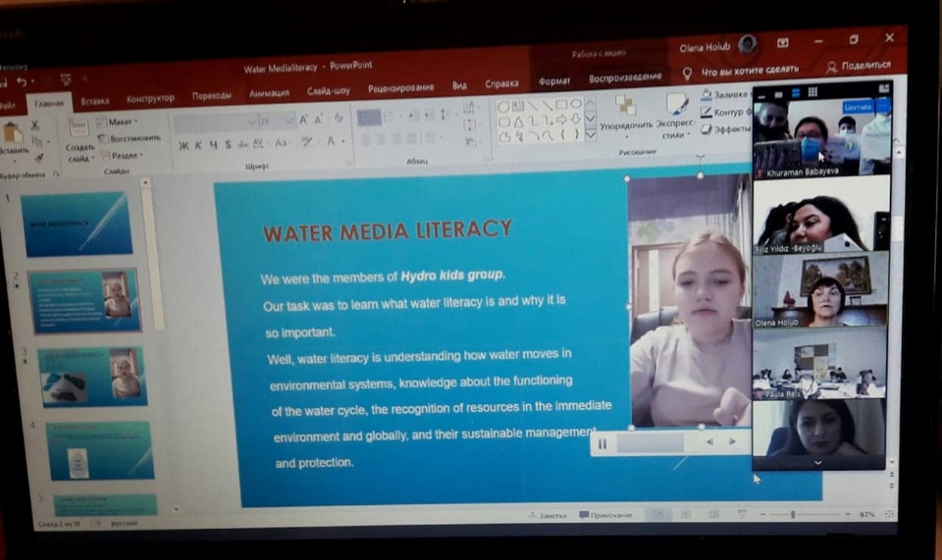The width and height of the screenshot is (942, 560).
Task: Click the Olena Holub account avatar
Action: tap(747, 44)
